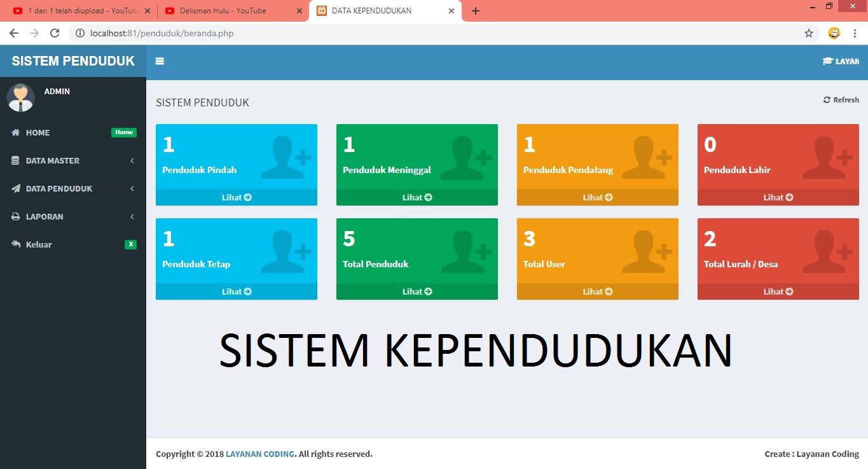Click the admin avatar picture
This screenshot has width=868, height=469.
tap(20, 97)
